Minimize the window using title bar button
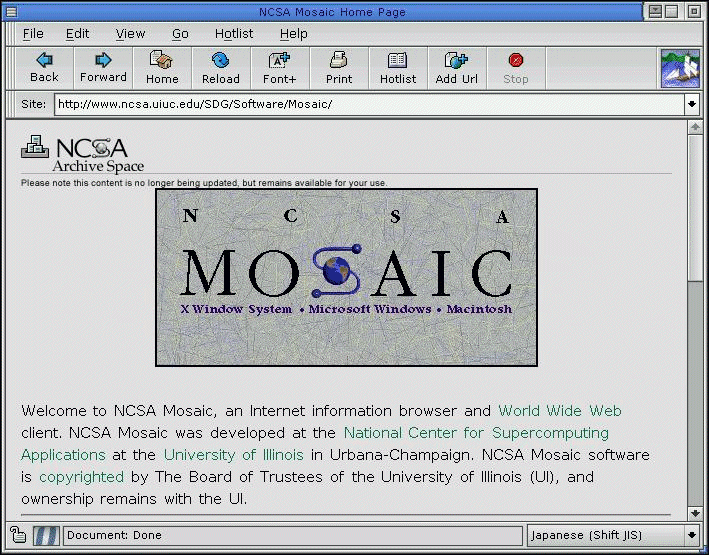Screen dimensions: 709x555 coord(655,11)
